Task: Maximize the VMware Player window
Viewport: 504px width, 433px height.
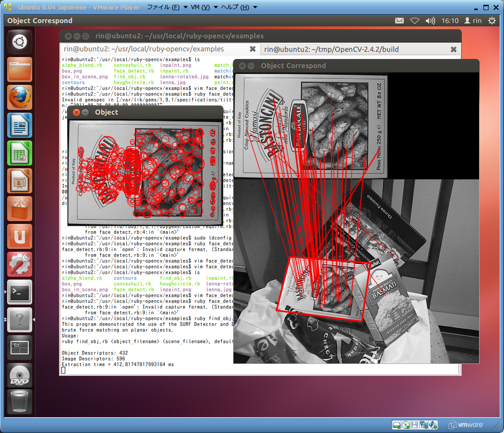Action: 486,7
